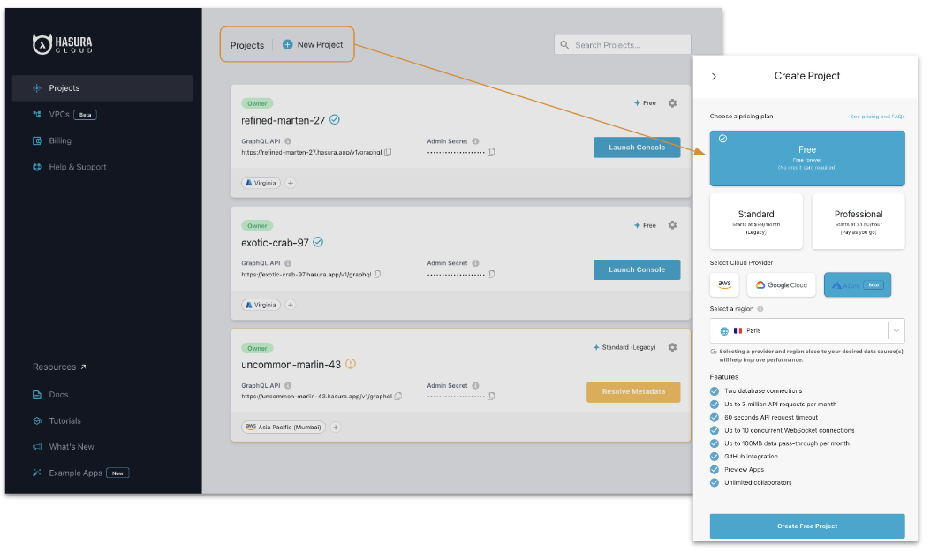Click Admin Secret info icon for refined-marten-27
The width and height of the screenshot is (938, 560).
coord(475,142)
